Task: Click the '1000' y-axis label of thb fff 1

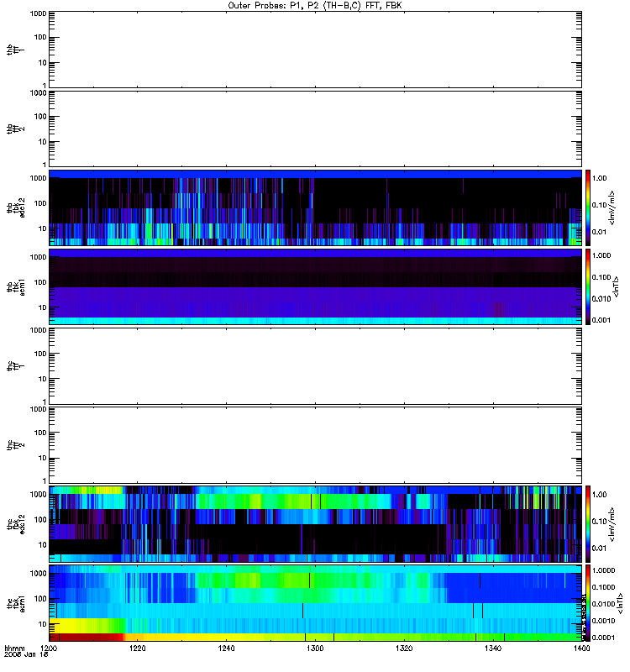Action: (38, 13)
